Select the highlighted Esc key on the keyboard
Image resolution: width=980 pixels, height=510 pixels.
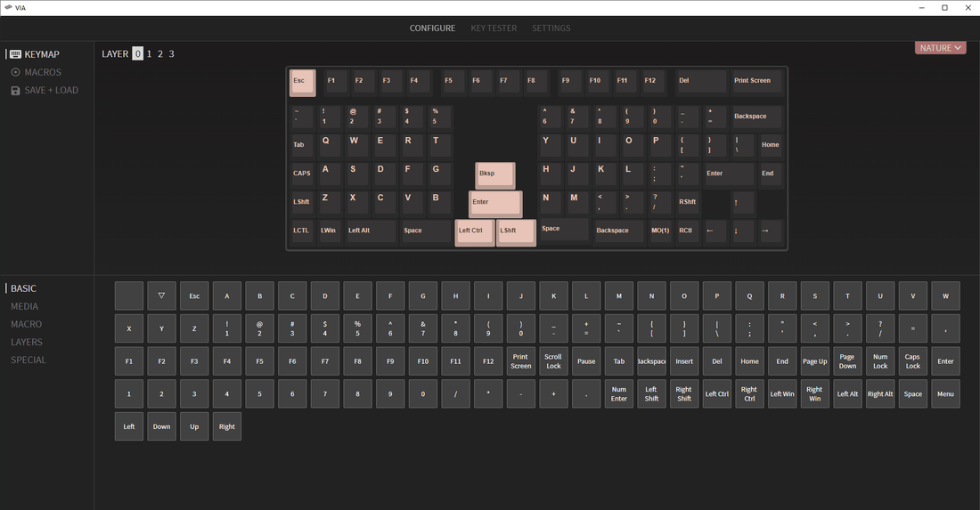pyautogui.click(x=302, y=82)
